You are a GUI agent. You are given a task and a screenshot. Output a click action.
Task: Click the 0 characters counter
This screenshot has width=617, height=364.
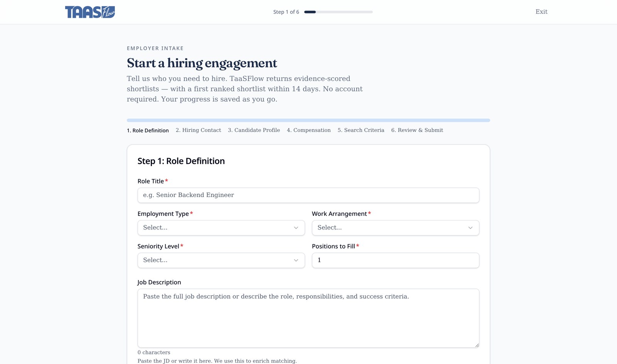coord(154,352)
